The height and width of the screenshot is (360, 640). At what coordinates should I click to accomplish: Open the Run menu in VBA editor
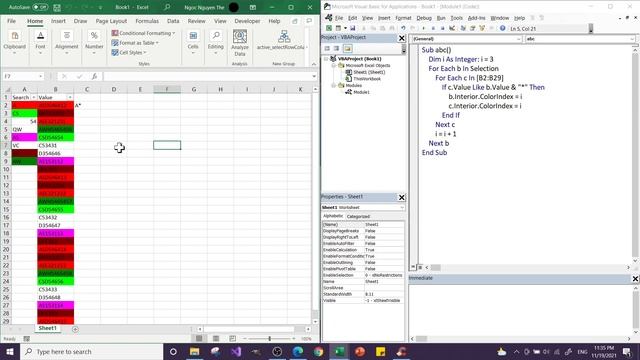pos(441,18)
